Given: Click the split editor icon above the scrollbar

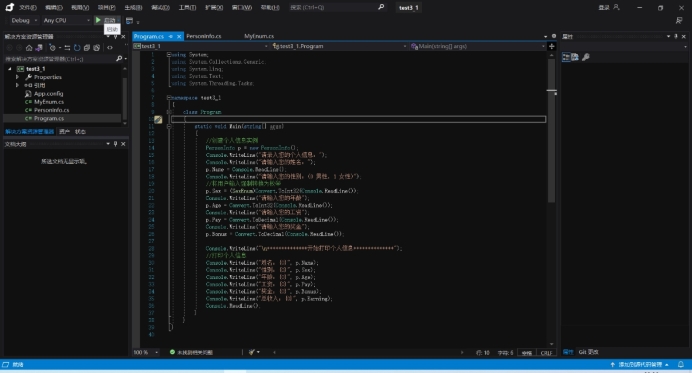Looking at the screenshot, I should click(x=552, y=46).
